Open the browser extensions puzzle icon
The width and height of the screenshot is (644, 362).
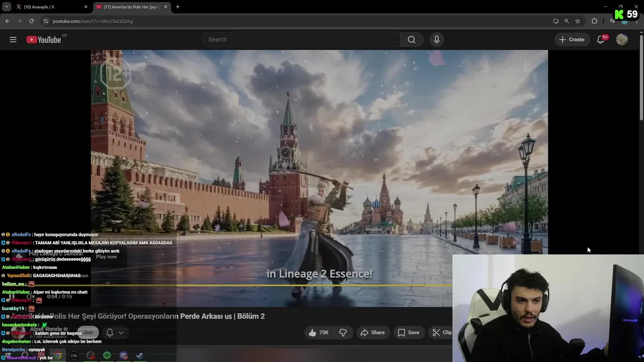594,21
